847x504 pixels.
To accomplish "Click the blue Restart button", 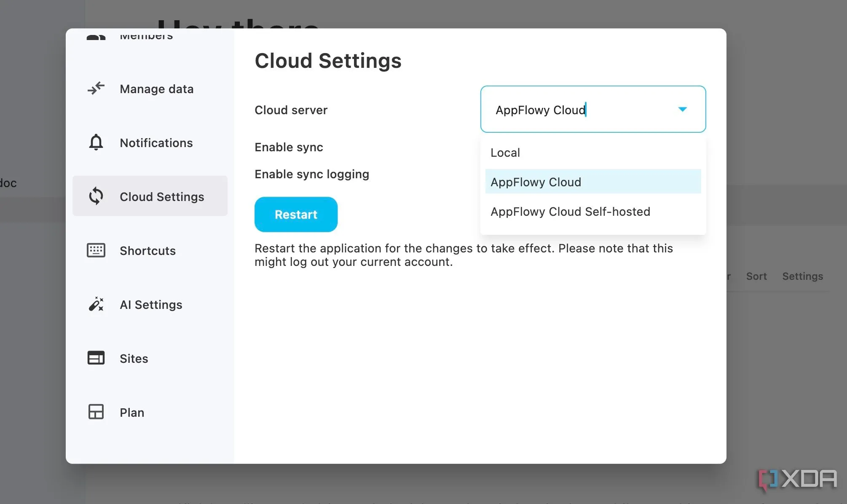I will (x=296, y=214).
